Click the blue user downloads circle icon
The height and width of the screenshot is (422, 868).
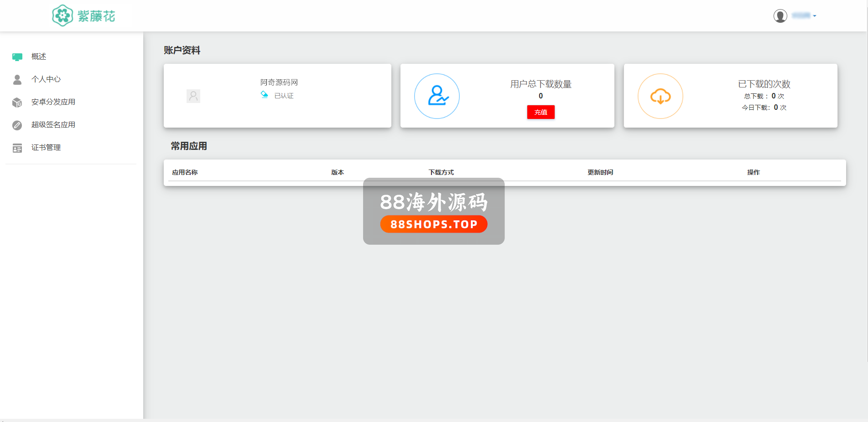pos(437,96)
